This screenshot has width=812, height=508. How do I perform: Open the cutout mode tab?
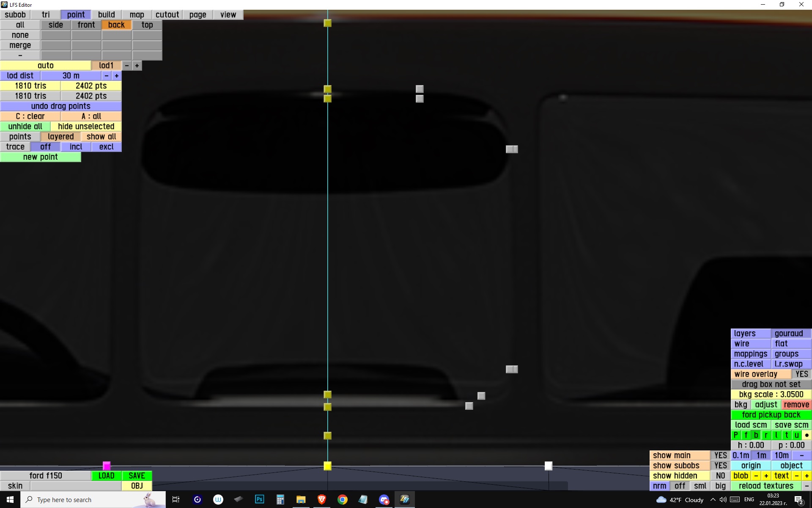[167, 15]
